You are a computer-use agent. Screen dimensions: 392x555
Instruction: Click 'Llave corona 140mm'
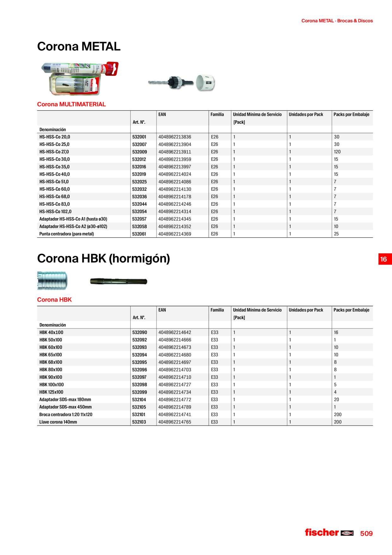tap(58, 422)
